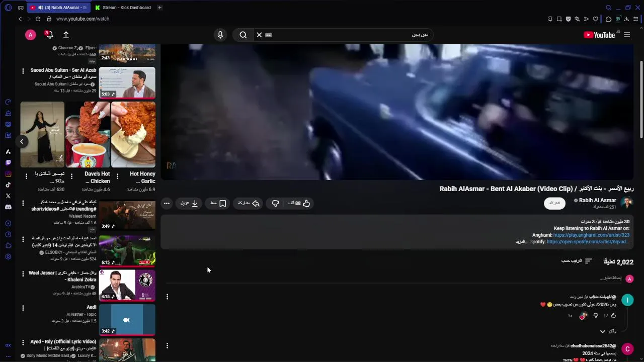
Task: Open options for Hot Honey Garlic short
Action: [x=117, y=176]
